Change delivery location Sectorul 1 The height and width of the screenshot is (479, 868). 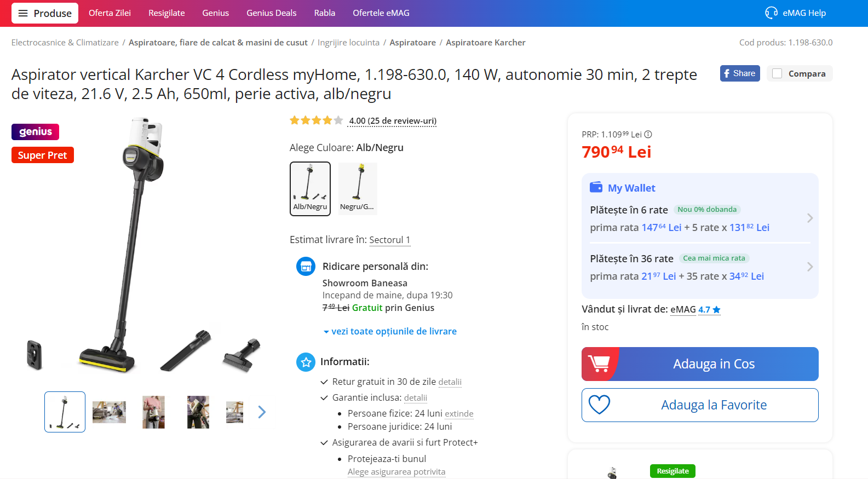(390, 240)
